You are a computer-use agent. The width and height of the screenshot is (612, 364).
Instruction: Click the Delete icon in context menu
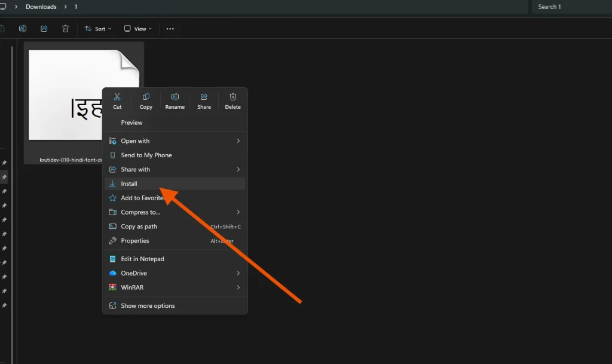click(x=232, y=100)
